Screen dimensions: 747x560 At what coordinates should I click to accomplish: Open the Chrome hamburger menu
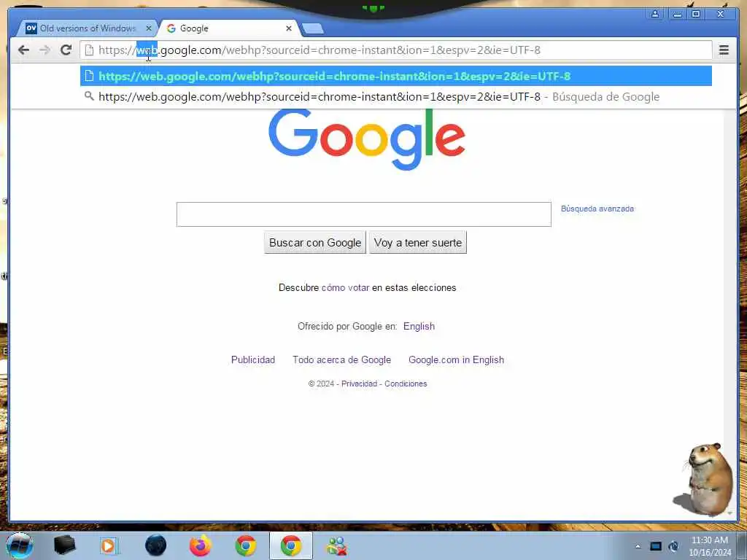click(x=724, y=50)
